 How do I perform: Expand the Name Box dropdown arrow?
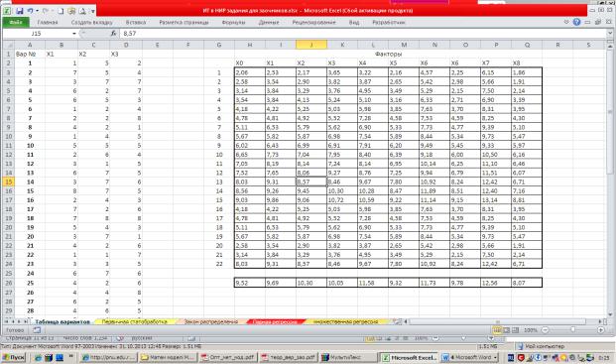73,34
